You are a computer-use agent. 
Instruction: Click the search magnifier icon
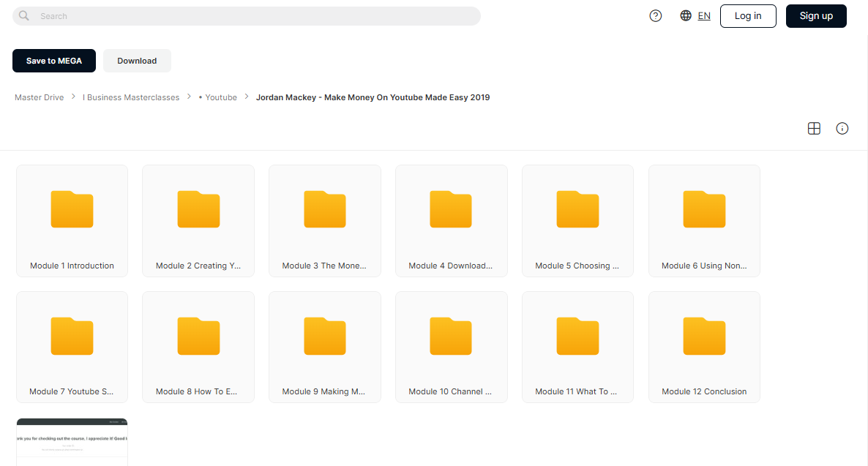coord(24,15)
